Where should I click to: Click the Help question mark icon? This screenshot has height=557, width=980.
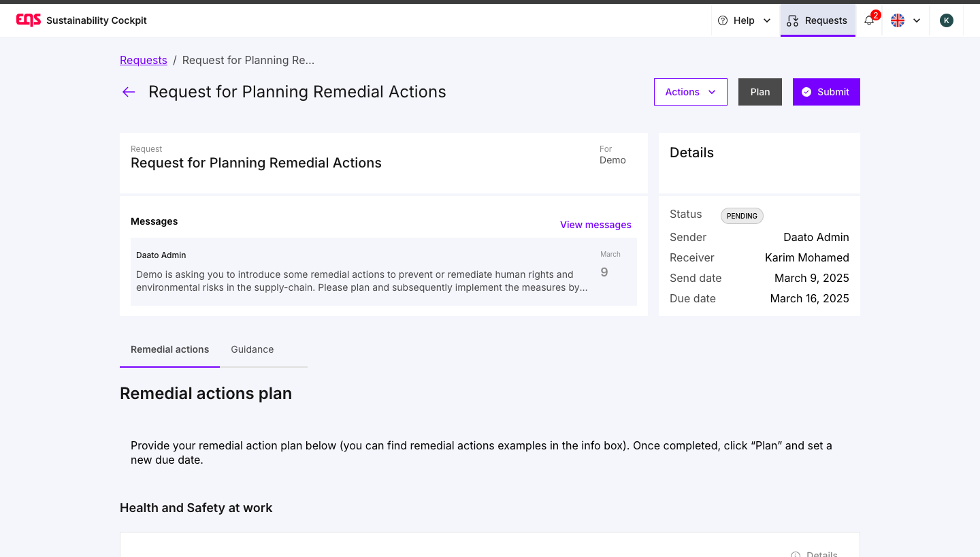coord(723,20)
